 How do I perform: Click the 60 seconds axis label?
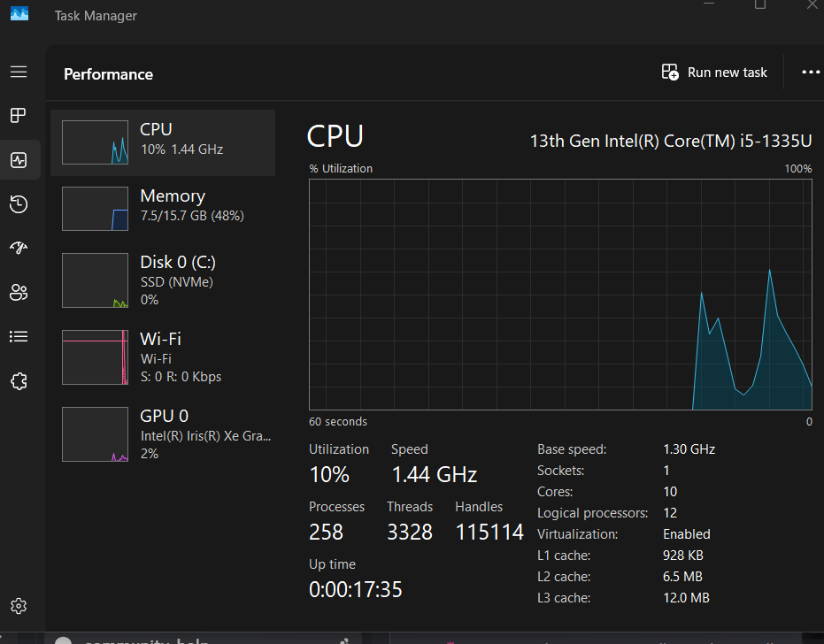(338, 421)
